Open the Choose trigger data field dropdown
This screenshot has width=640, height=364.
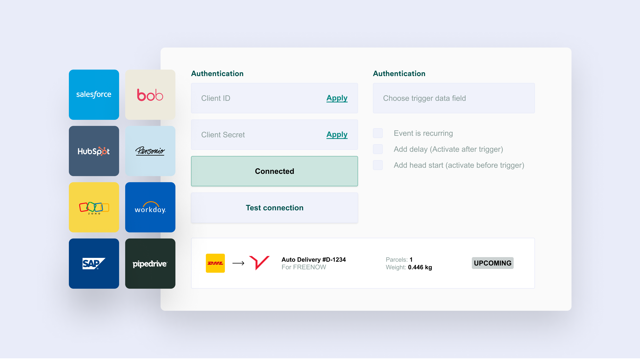pyautogui.click(x=454, y=98)
